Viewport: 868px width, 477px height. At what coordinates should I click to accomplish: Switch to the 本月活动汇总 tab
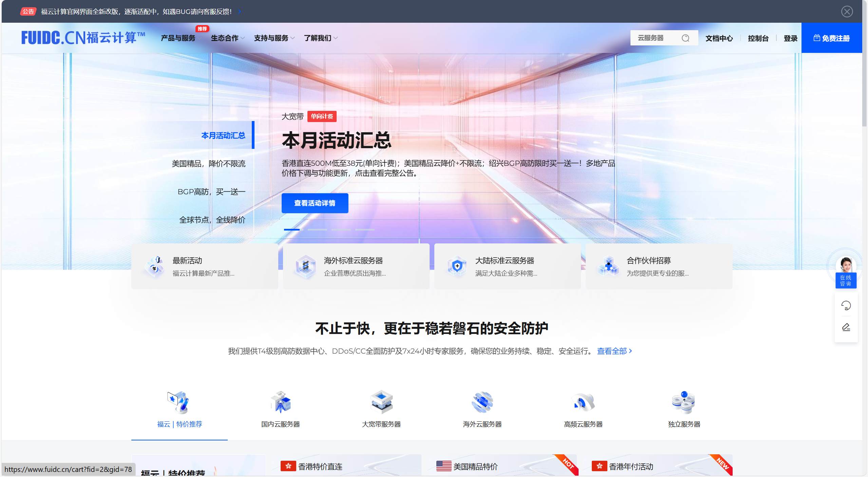[223, 135]
